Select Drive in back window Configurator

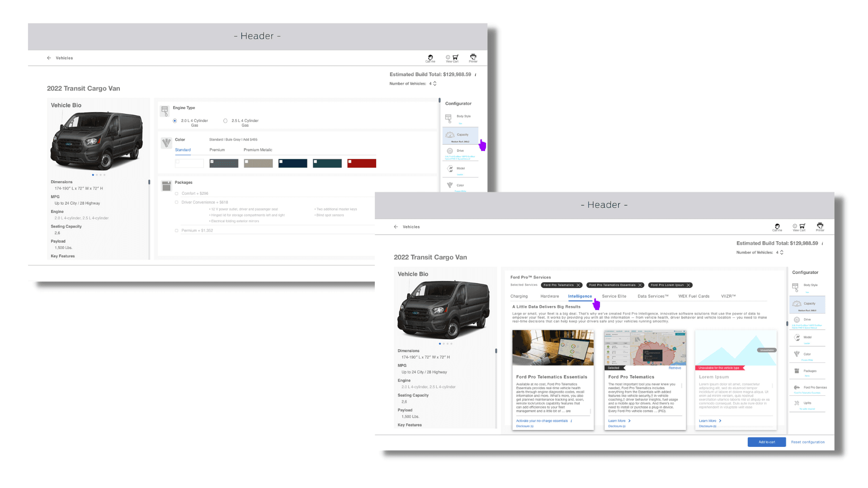[x=460, y=153]
